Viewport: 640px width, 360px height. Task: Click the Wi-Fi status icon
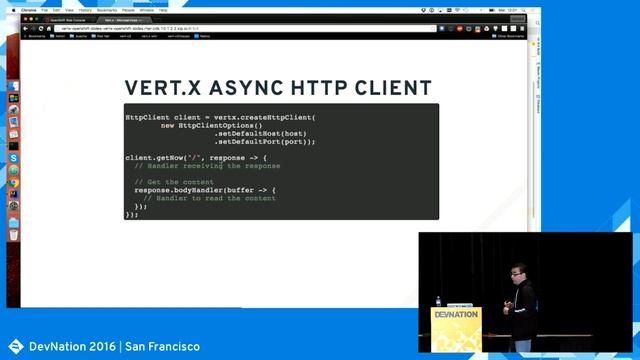point(457,10)
